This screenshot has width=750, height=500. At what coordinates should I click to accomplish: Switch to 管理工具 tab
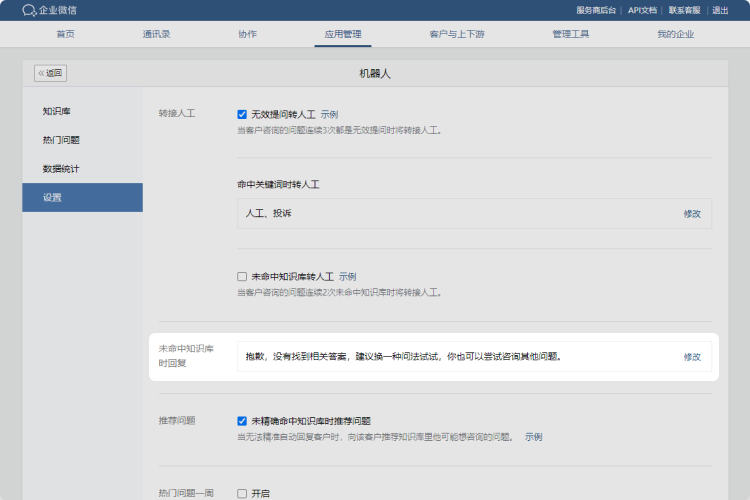(x=571, y=34)
